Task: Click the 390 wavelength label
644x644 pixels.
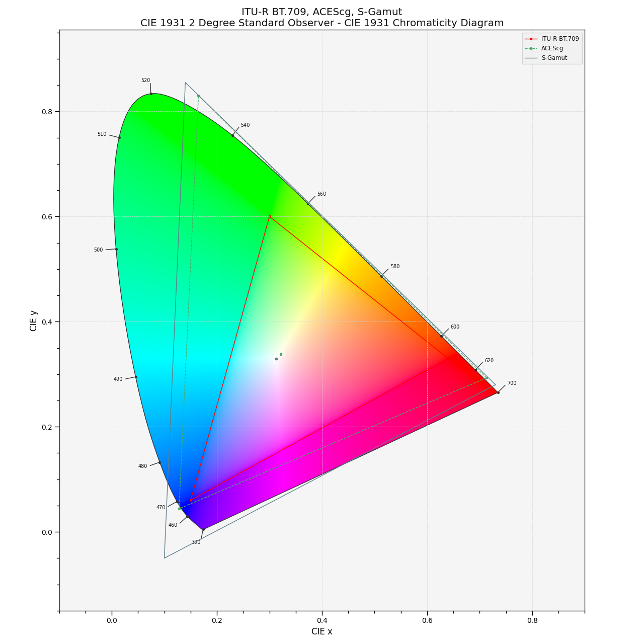Action: point(196,542)
